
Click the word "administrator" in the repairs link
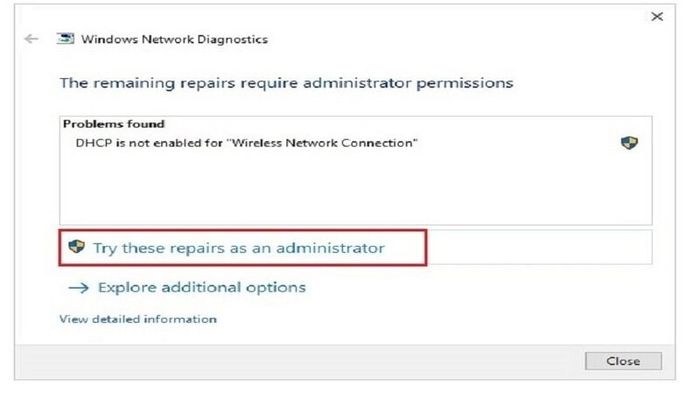330,248
